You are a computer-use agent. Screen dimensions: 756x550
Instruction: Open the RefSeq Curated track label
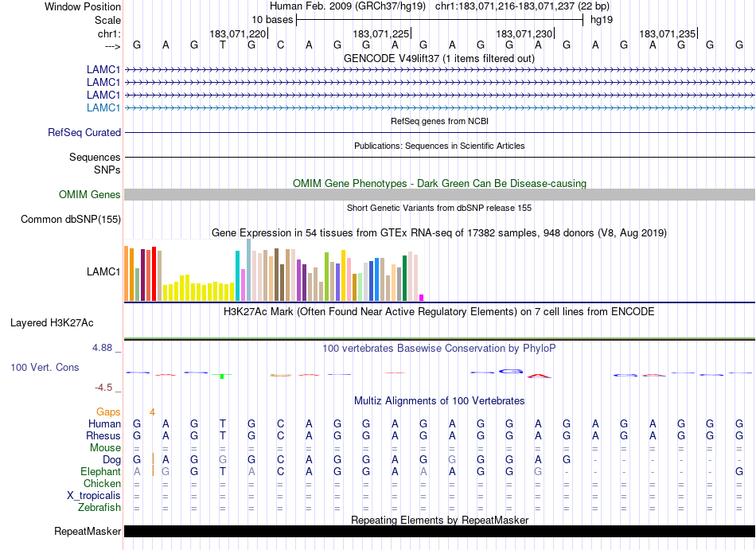point(84,133)
